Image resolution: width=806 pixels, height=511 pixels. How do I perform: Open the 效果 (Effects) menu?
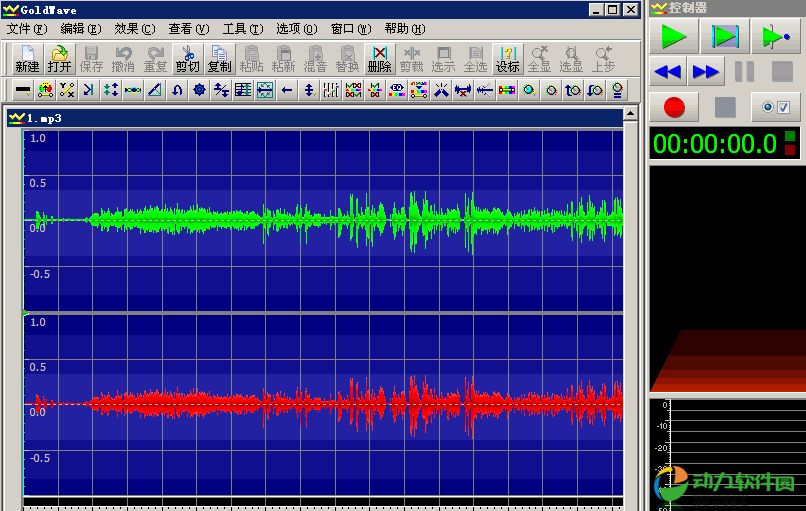point(134,29)
